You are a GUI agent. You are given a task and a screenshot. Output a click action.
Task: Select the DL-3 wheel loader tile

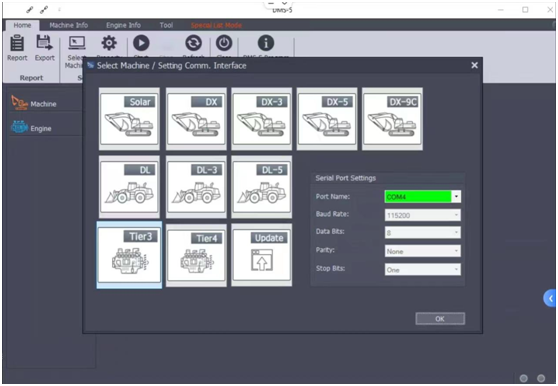point(196,187)
